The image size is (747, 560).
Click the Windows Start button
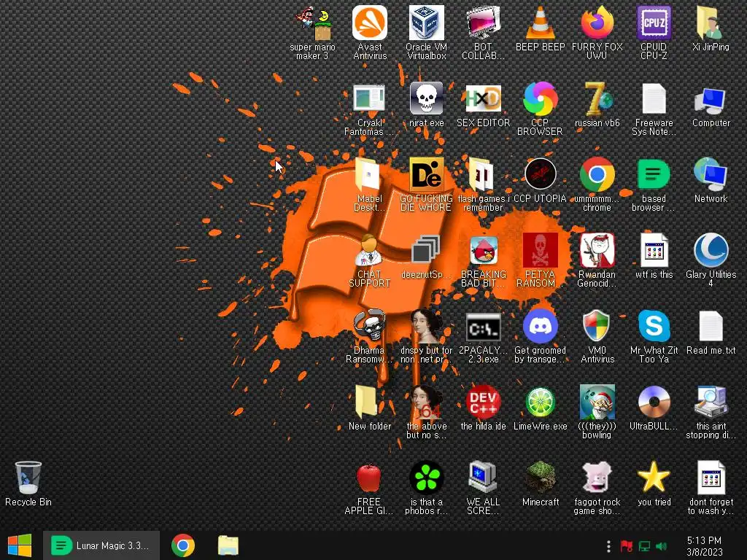[x=20, y=545]
